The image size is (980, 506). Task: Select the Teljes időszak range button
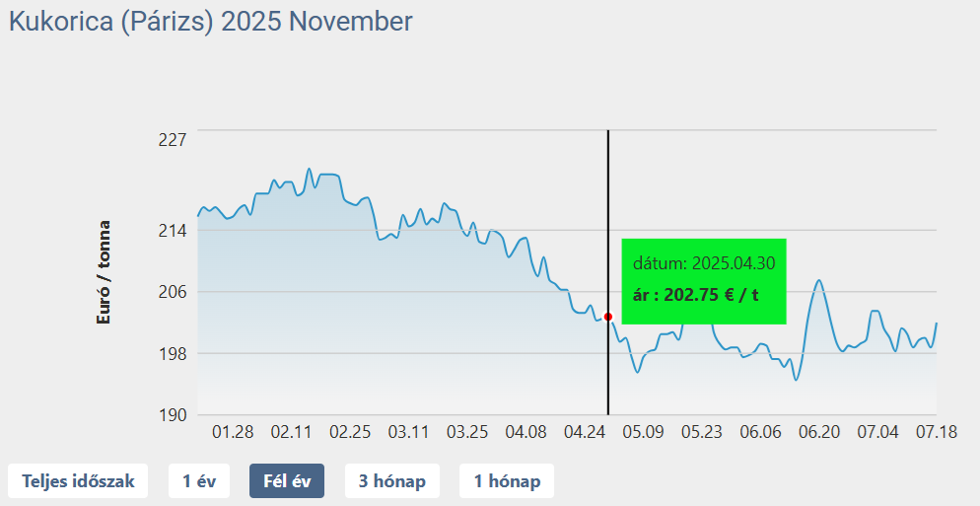(x=78, y=481)
